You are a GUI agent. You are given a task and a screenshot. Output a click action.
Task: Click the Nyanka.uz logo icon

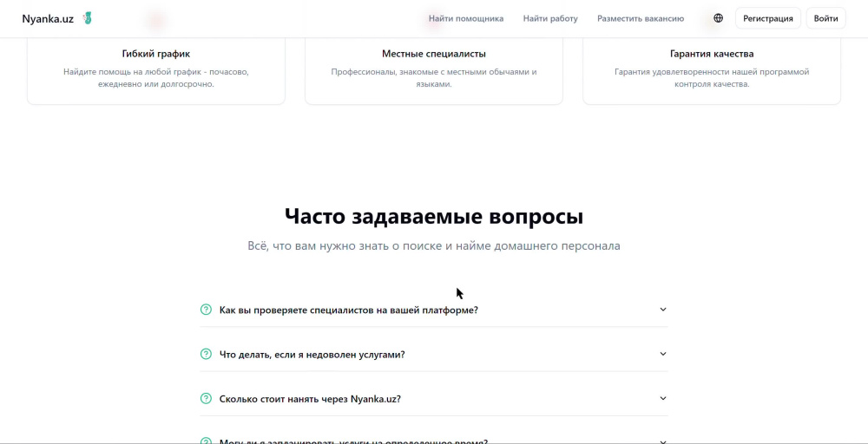point(87,18)
